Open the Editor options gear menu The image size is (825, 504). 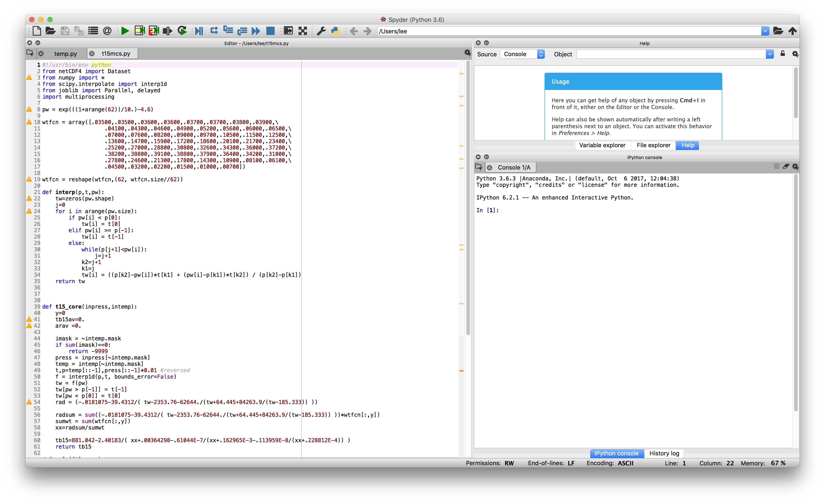[467, 52]
